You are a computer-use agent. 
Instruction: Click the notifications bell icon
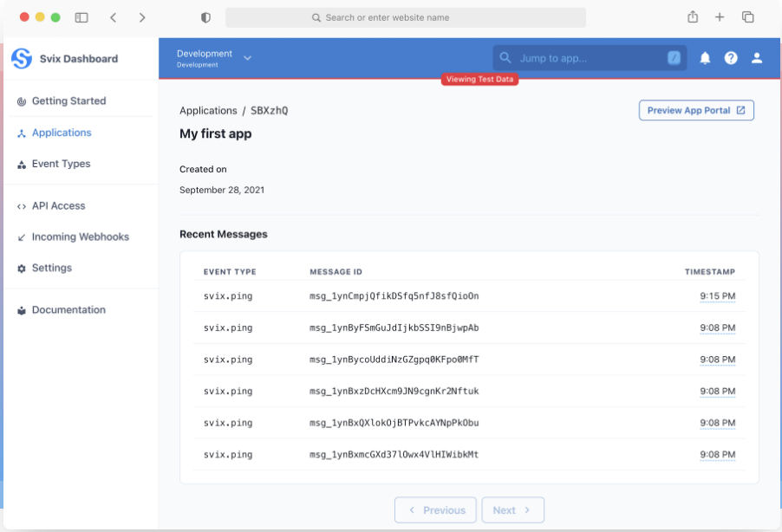coord(705,58)
